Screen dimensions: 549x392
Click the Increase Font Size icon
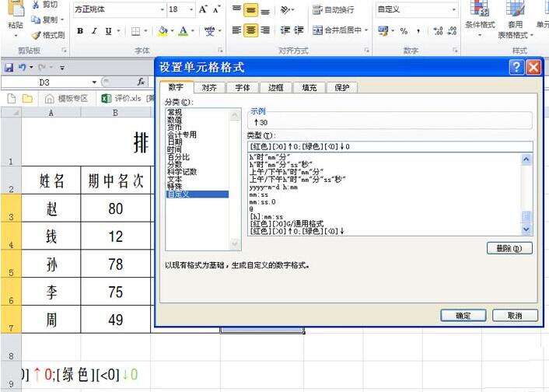(x=204, y=10)
